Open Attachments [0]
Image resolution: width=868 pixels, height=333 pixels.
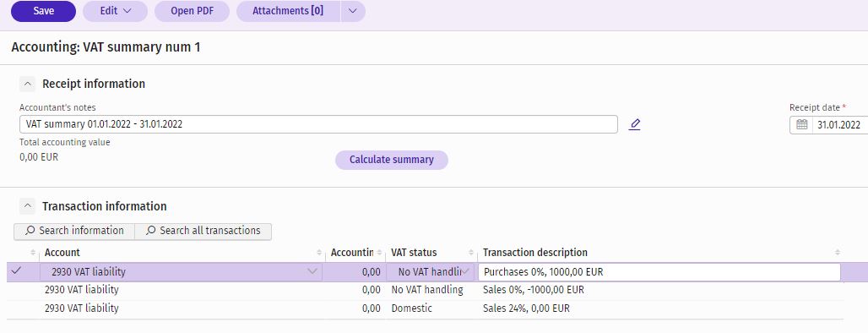coord(288,11)
